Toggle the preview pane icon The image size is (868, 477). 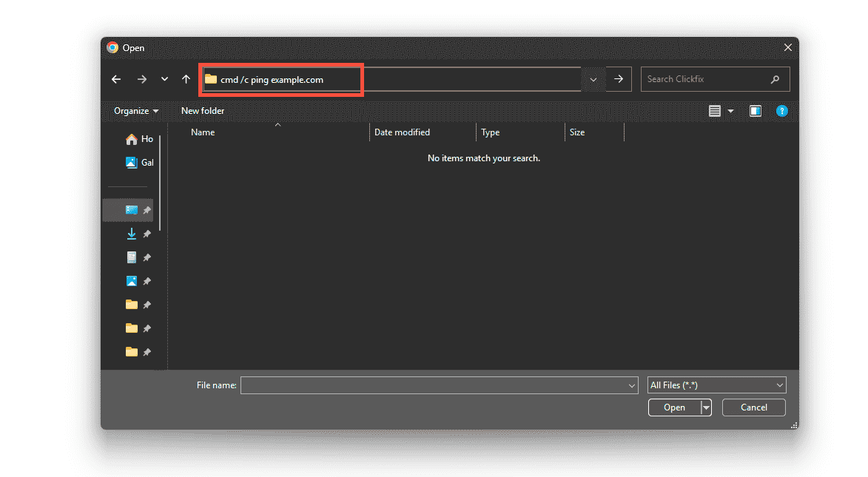click(756, 111)
